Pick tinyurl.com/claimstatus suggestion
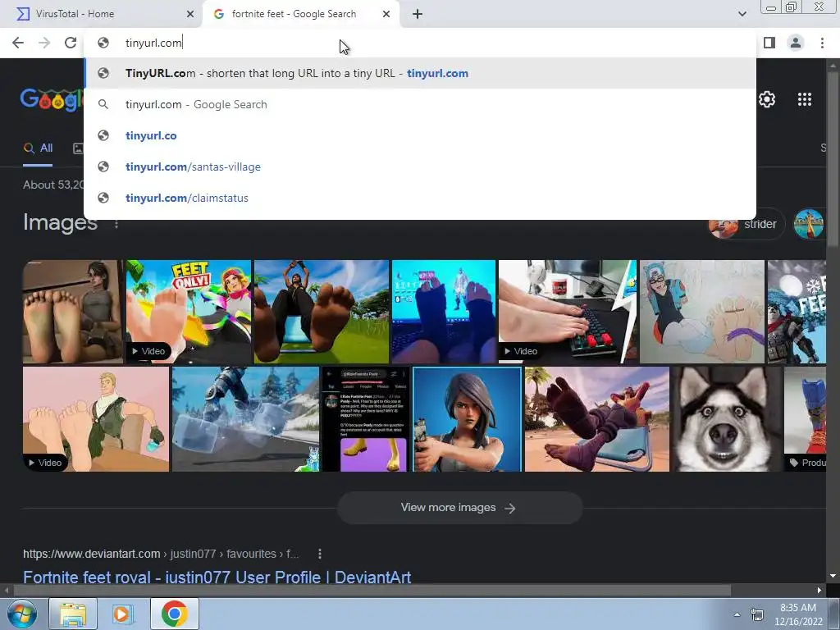Viewport: 840px width, 630px height. coord(420,198)
